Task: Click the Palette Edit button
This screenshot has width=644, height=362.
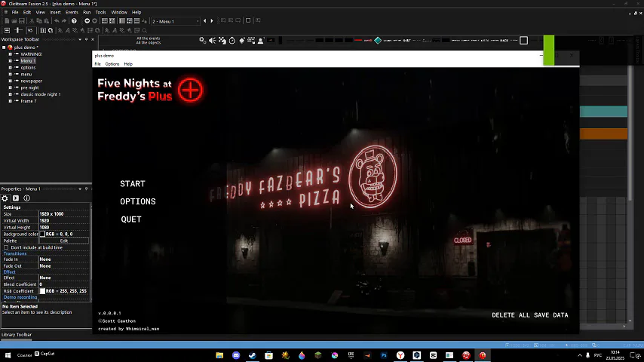Action: pyautogui.click(x=63, y=241)
